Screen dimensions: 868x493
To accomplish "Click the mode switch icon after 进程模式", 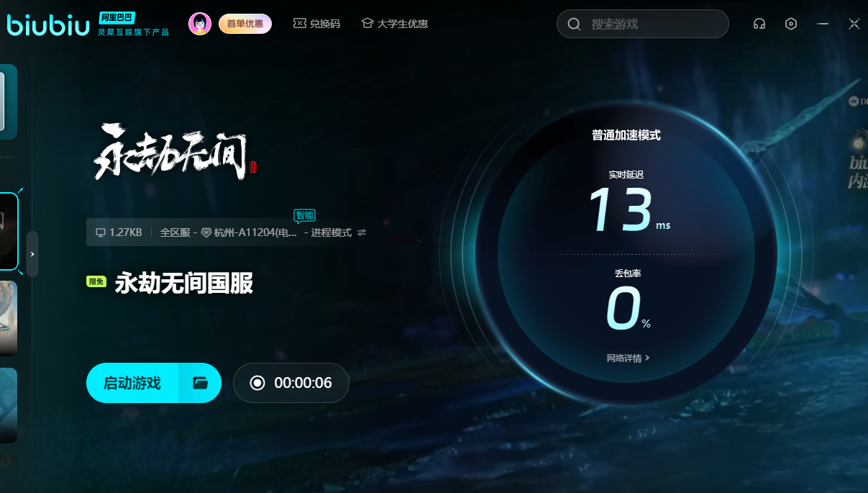I will click(x=362, y=232).
